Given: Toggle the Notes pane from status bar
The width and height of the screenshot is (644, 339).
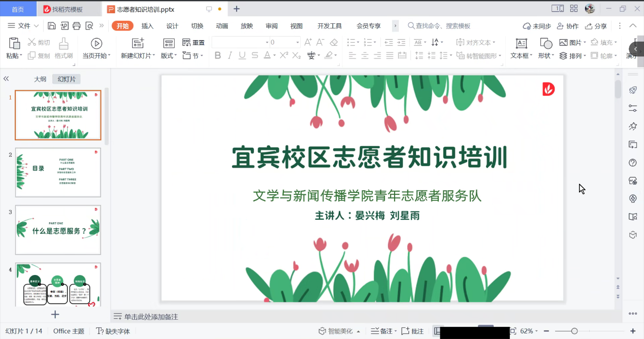Looking at the screenshot, I should 382,331.
